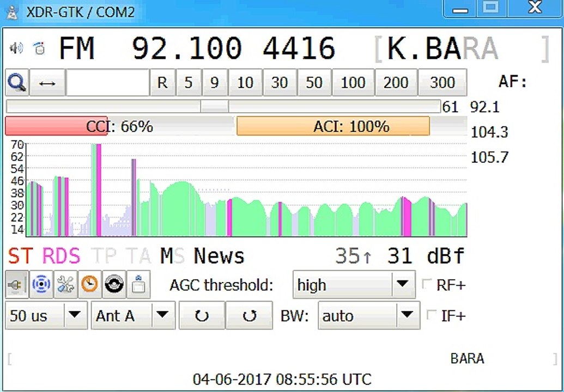The image size is (564, 392).
Task: Rotate antenna with left circular arrow button
Action: [202, 316]
